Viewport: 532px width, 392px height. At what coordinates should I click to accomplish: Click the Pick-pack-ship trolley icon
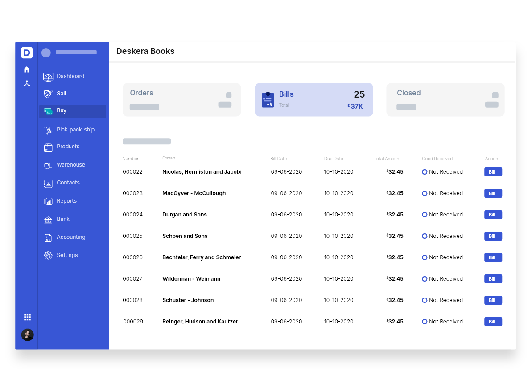48,130
